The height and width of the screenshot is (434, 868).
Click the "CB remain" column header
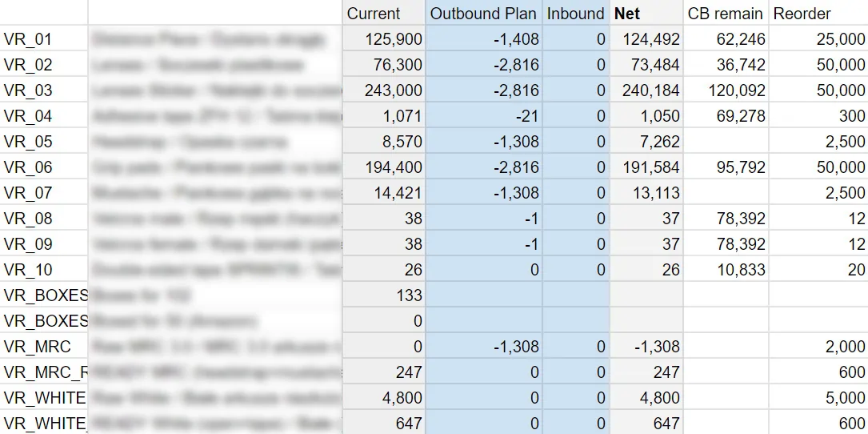[x=725, y=14]
